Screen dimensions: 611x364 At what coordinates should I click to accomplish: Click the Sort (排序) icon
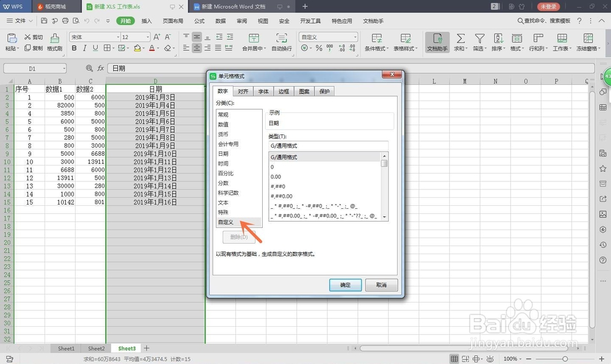click(498, 38)
